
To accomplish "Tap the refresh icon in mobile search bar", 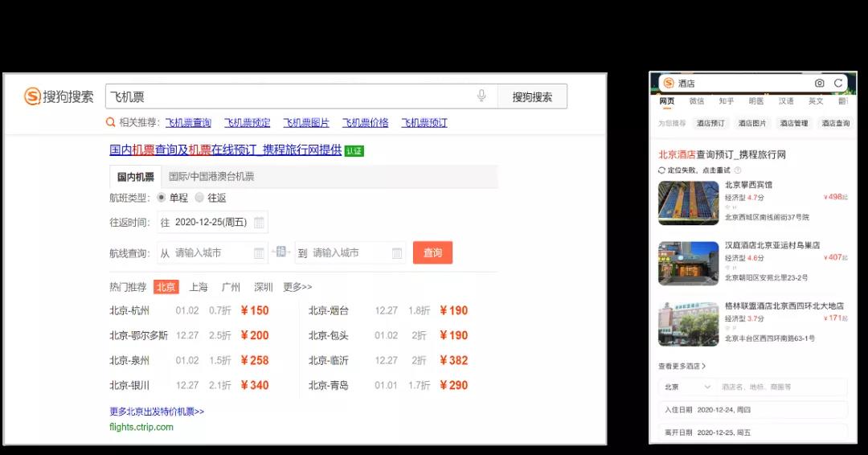I will pos(838,83).
